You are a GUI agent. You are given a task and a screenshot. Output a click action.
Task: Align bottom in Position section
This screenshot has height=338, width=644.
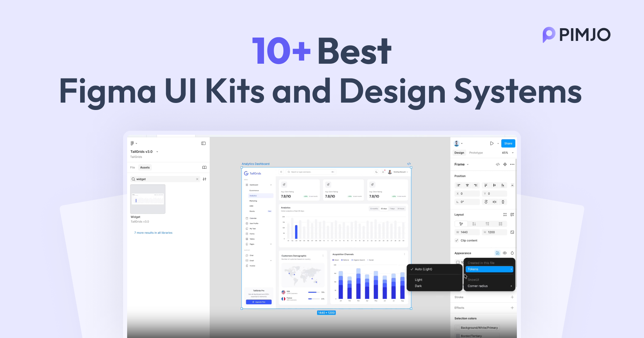(502, 185)
